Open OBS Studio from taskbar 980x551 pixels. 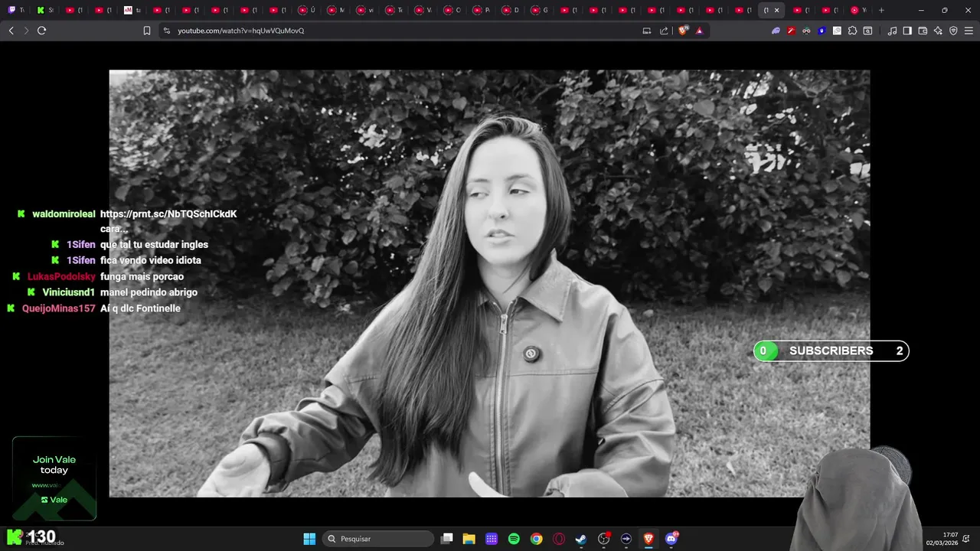pos(604,539)
